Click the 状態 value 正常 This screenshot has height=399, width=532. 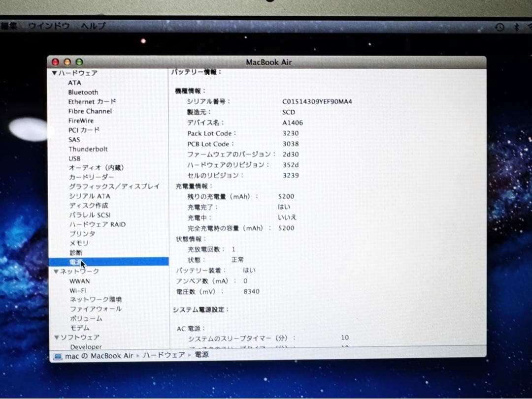pos(237,260)
